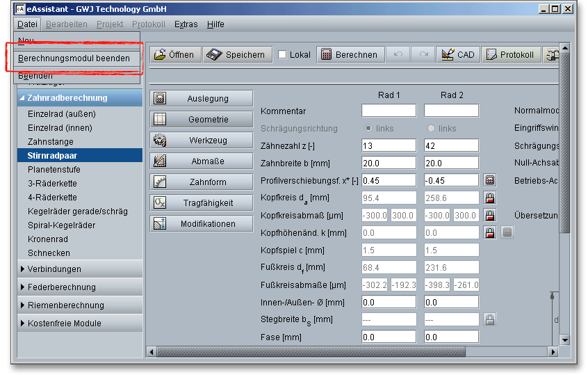
Task: Open the CAD export button
Action: click(x=457, y=55)
